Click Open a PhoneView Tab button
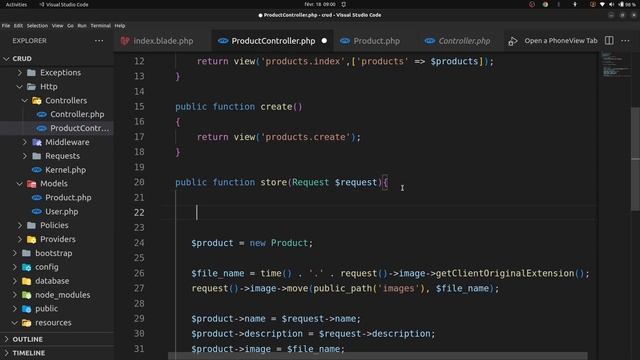The width and height of the screenshot is (640, 360). (x=561, y=41)
